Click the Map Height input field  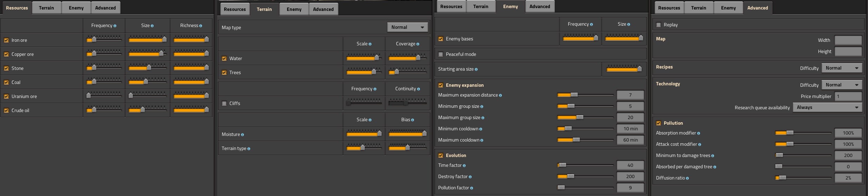[x=848, y=51]
